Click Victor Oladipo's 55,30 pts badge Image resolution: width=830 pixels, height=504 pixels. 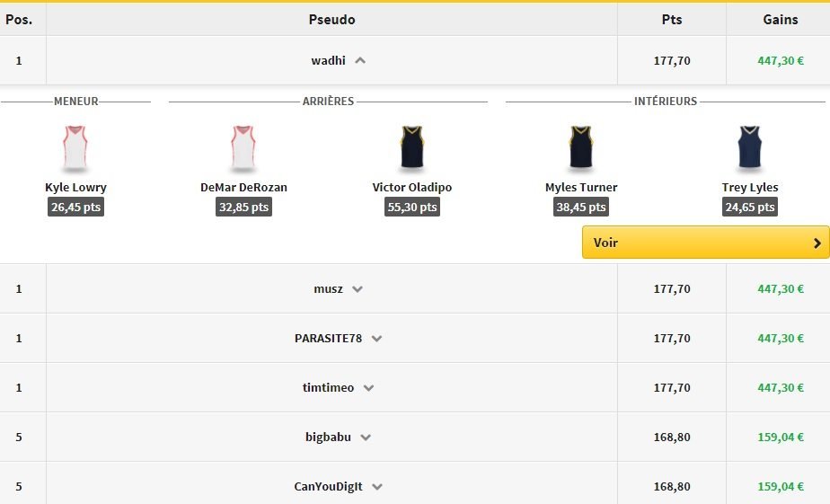coord(412,208)
